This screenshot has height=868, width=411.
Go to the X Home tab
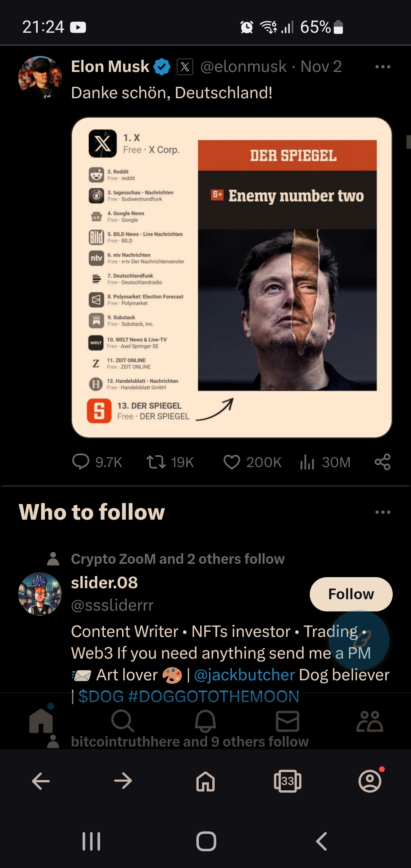tap(41, 720)
